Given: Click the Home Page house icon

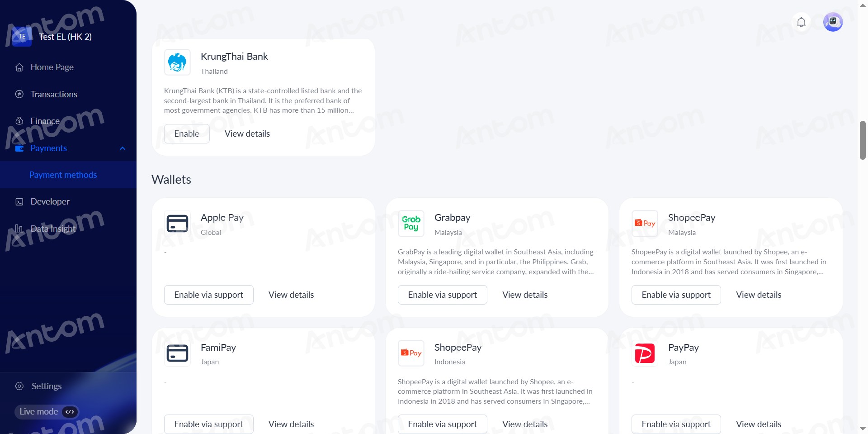Looking at the screenshot, I should click(x=19, y=67).
